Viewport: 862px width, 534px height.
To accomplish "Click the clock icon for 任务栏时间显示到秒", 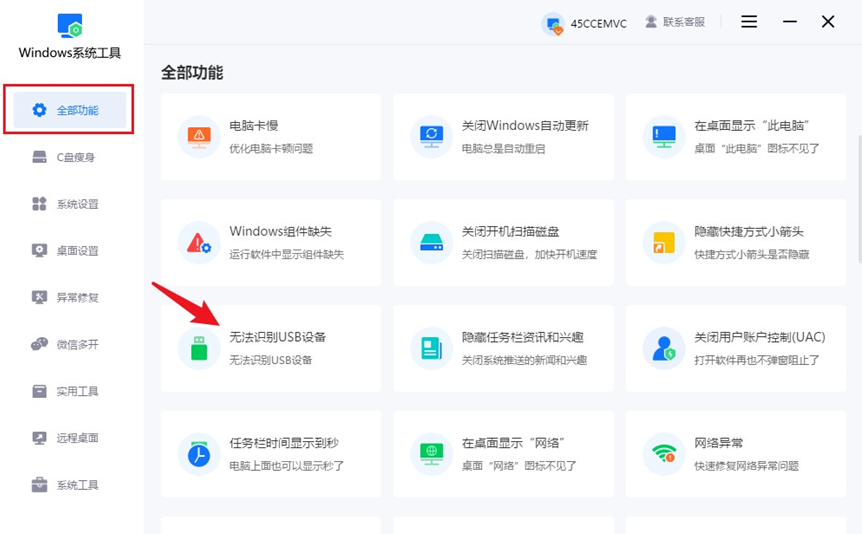I will click(199, 454).
